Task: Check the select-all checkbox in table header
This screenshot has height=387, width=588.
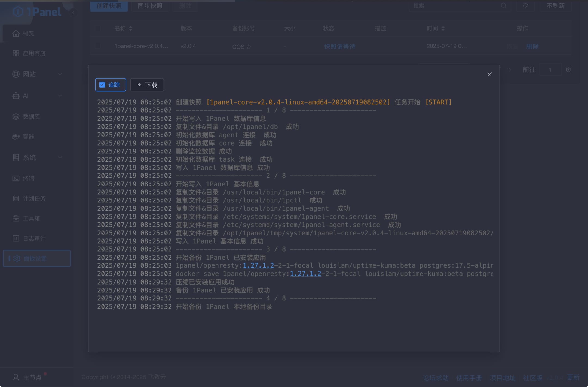Action: click(98, 28)
